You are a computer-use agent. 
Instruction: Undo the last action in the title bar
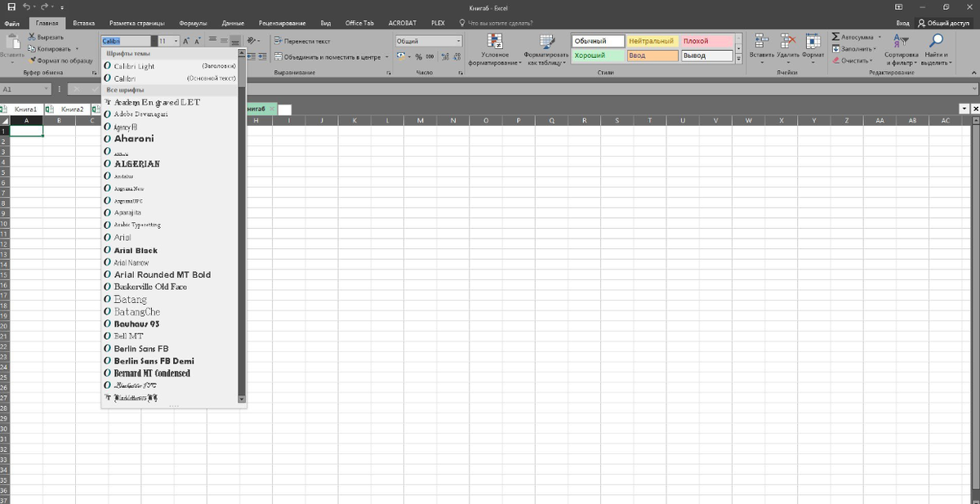tap(27, 7)
